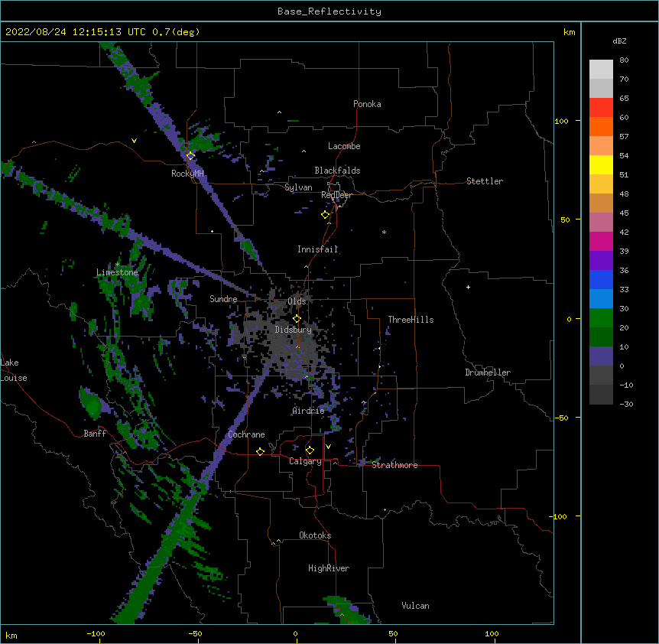Select the bright red 65-60 dBZ legend swatch
659x644 pixels.
coord(601,108)
